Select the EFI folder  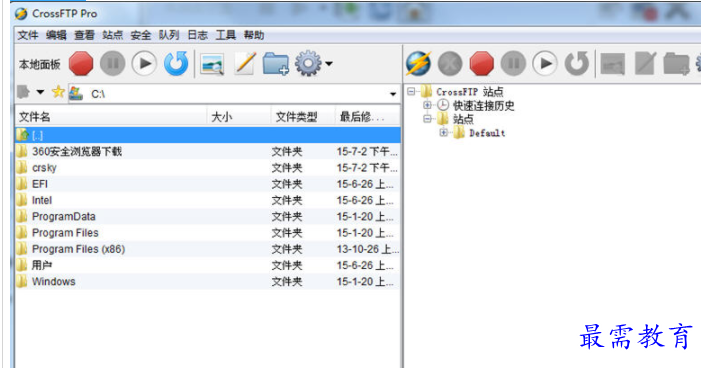pos(208,184)
